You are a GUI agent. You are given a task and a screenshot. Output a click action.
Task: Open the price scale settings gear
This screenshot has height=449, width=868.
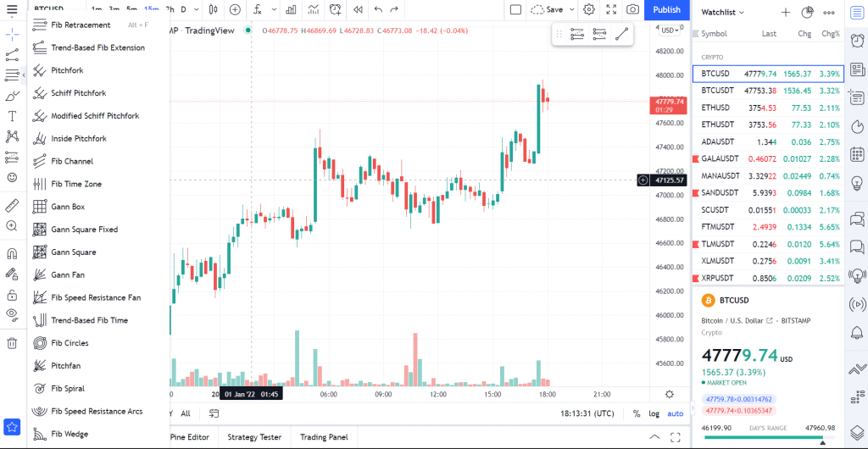tap(670, 394)
